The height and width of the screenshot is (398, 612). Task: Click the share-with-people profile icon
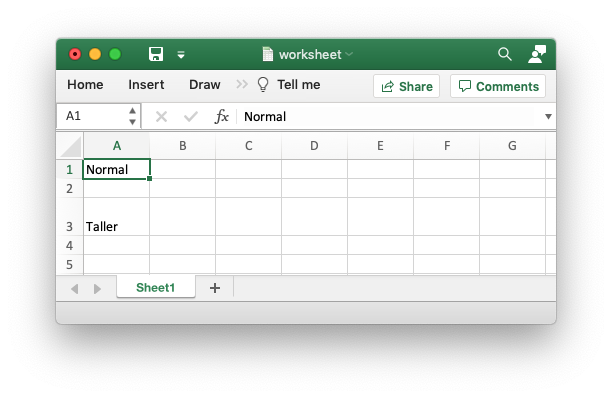[537, 54]
